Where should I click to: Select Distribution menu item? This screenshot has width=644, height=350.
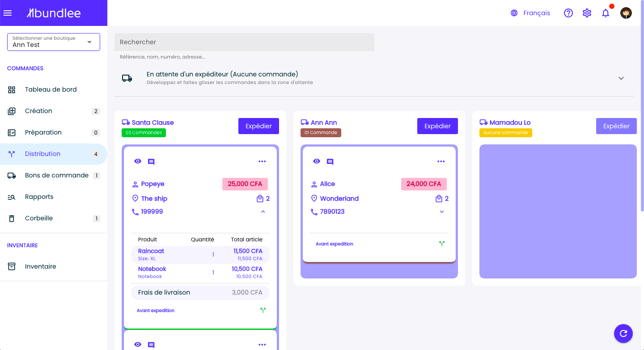[54, 154]
